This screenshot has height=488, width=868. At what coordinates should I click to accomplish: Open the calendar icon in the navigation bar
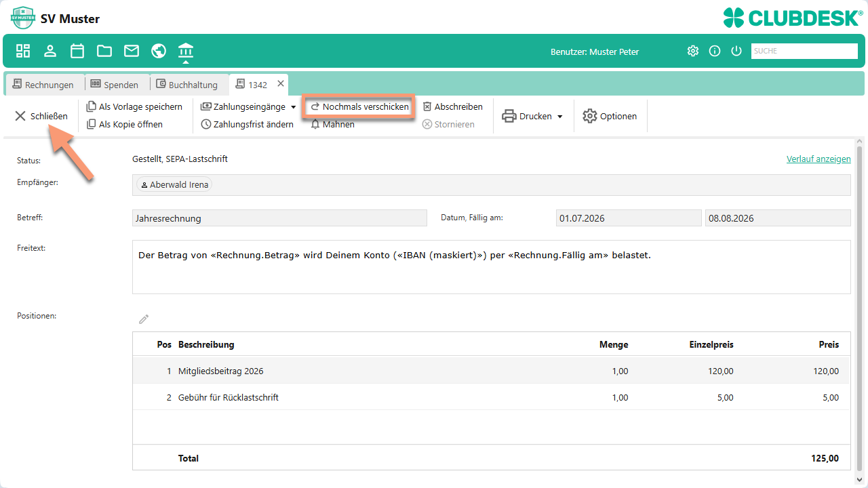(x=77, y=51)
